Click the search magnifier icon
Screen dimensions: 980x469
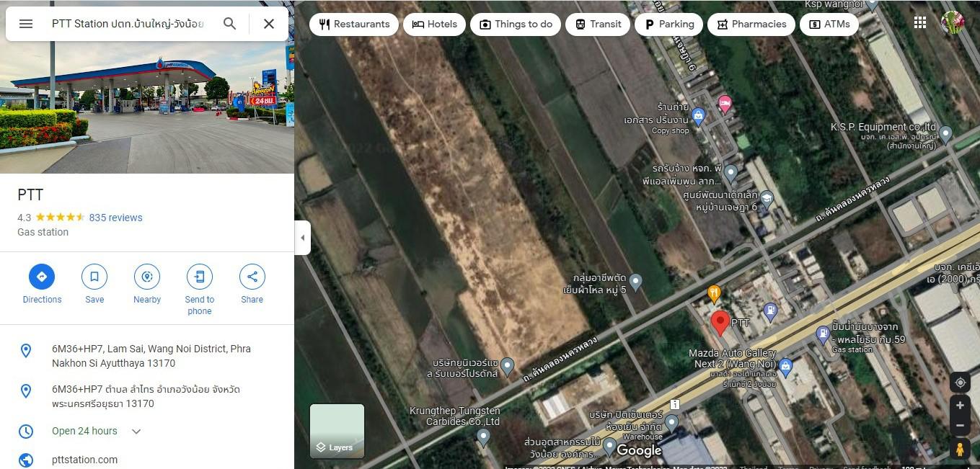229,24
